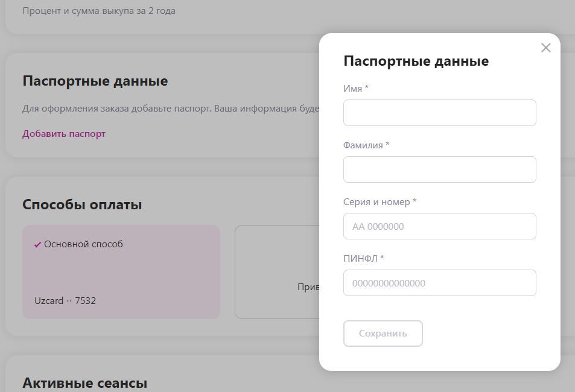575x392 pixels.
Task: Open the Добавить паспорт link
Action: pyautogui.click(x=64, y=134)
